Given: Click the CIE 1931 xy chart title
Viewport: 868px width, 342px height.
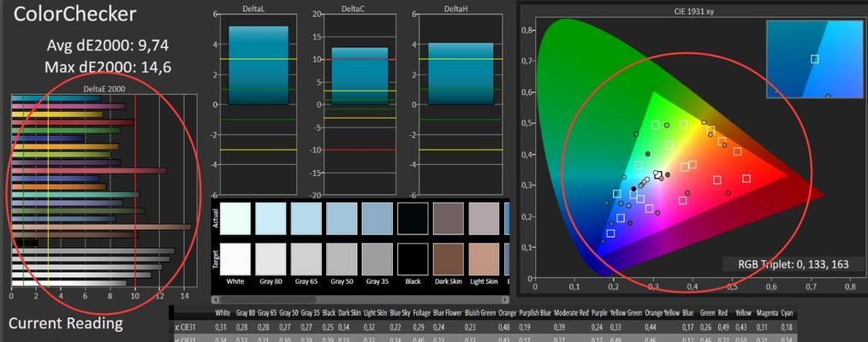Looking at the screenshot, I should tap(693, 10).
